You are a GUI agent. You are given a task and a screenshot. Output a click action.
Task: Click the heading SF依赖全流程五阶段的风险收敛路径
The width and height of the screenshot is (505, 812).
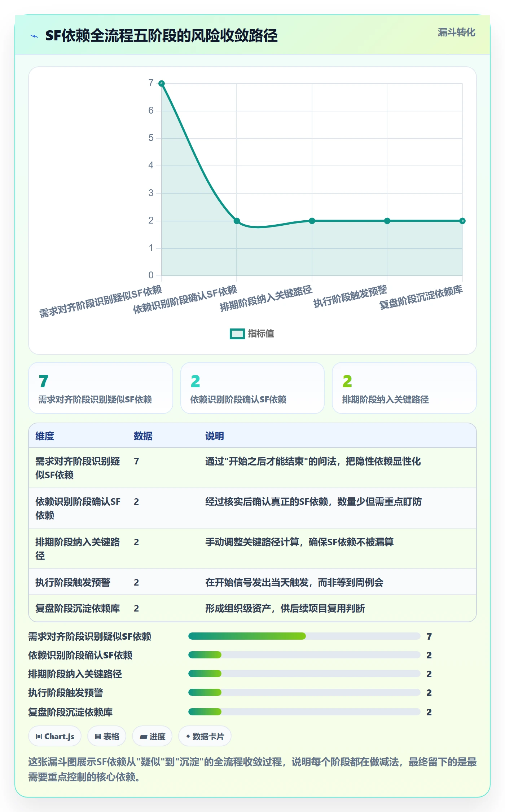pos(161,36)
